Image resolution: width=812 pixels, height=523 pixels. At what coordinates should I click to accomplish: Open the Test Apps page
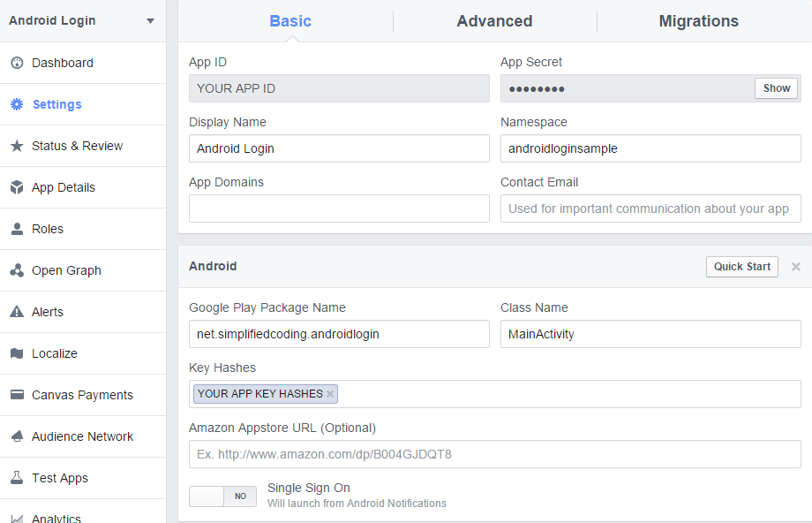tap(83, 477)
